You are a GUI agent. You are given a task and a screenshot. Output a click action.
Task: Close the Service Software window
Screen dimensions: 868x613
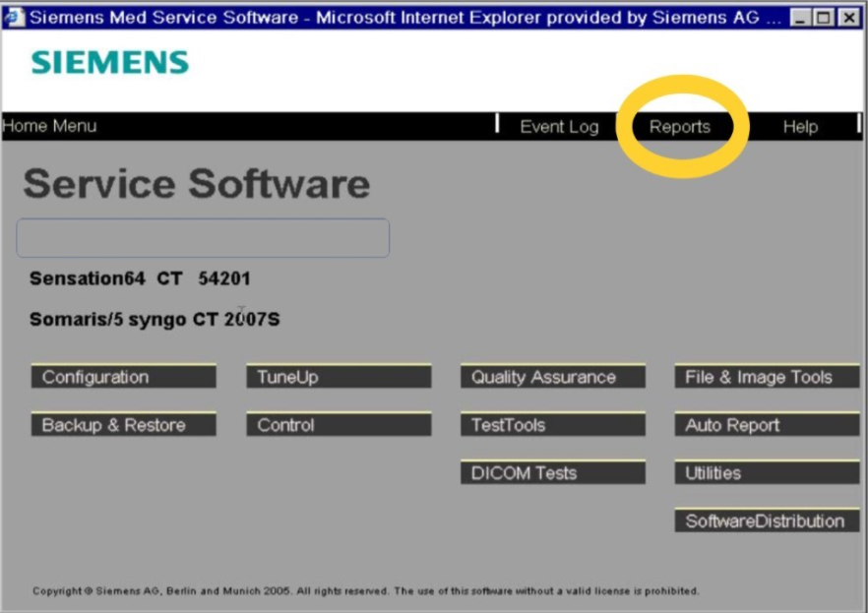pos(848,18)
